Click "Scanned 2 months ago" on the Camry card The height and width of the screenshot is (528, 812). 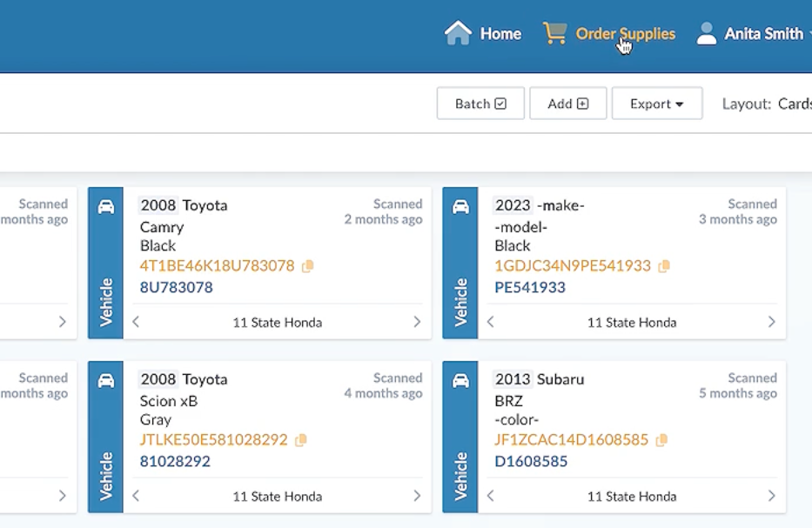(x=383, y=211)
